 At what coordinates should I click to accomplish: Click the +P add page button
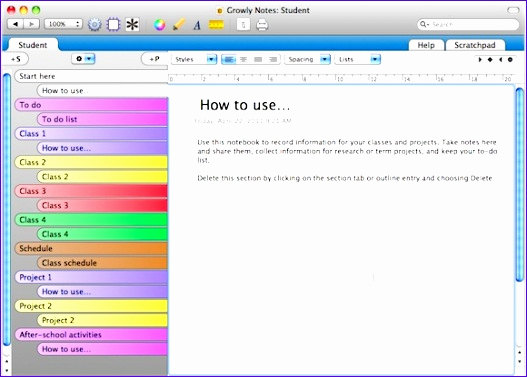154,59
